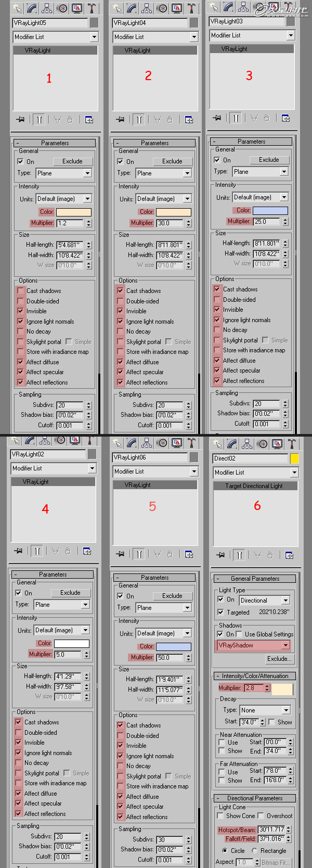The image size is (312, 868).
Task: Select Modify tab icon in VRayLight05 panel
Action: click(x=32, y=8)
